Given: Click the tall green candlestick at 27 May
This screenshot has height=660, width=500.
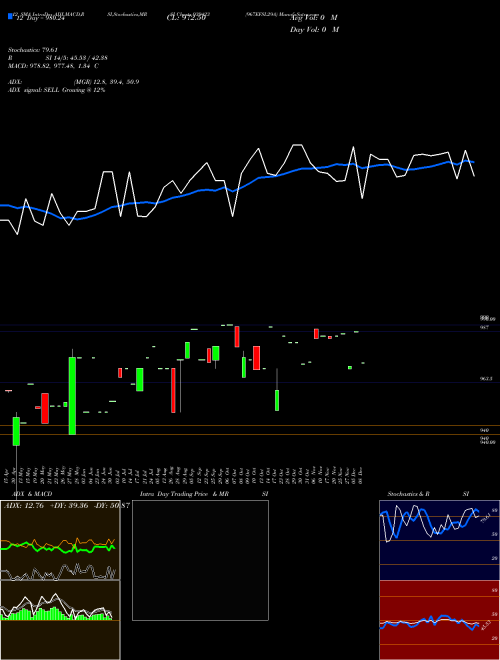Looking at the screenshot, I should [x=72, y=396].
